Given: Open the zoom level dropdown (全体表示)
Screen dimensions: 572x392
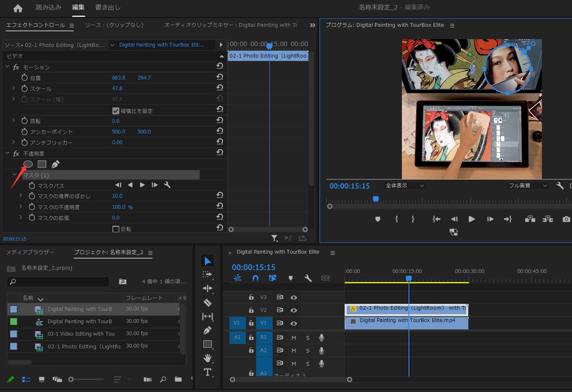Looking at the screenshot, I should [x=404, y=186].
